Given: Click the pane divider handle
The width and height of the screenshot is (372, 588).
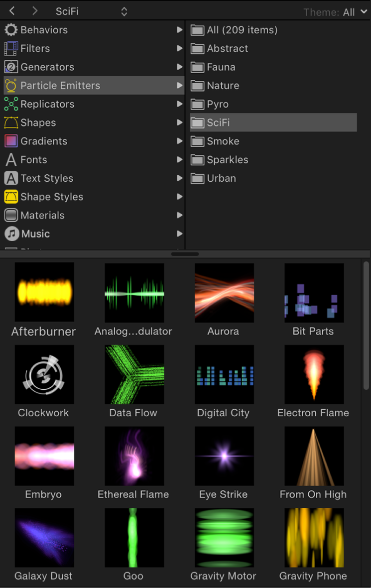Looking at the screenshot, I should (x=185, y=254).
